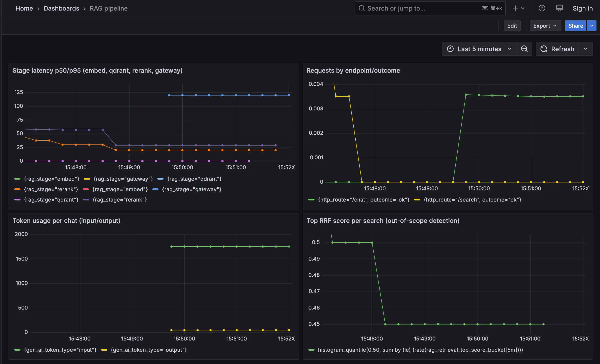Expand the Share options arrow
Viewport: 600px width, 364px height.
pos(591,26)
